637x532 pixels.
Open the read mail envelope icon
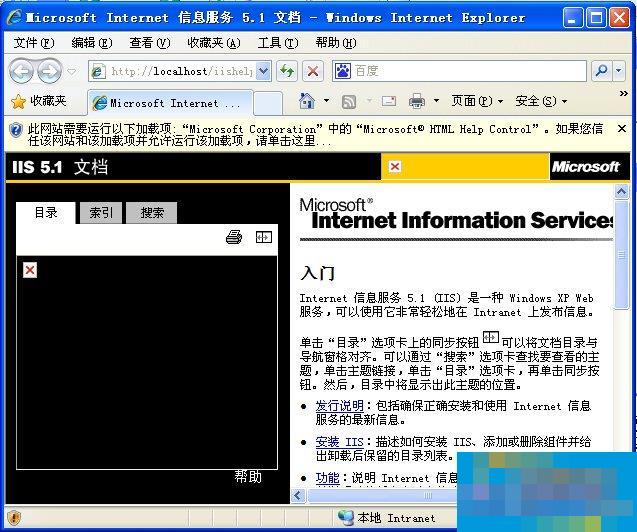point(389,101)
